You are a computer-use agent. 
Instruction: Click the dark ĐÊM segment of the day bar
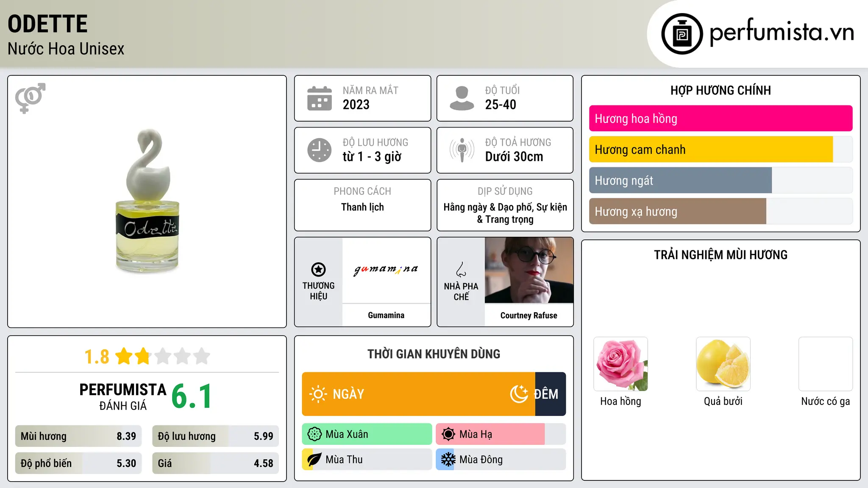pyautogui.click(x=551, y=394)
